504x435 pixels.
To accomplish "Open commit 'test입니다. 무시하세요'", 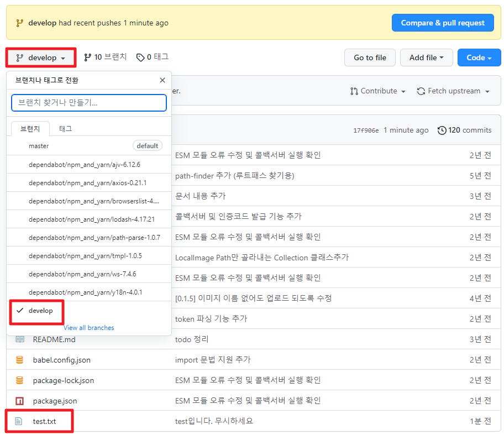I will click(x=214, y=421).
